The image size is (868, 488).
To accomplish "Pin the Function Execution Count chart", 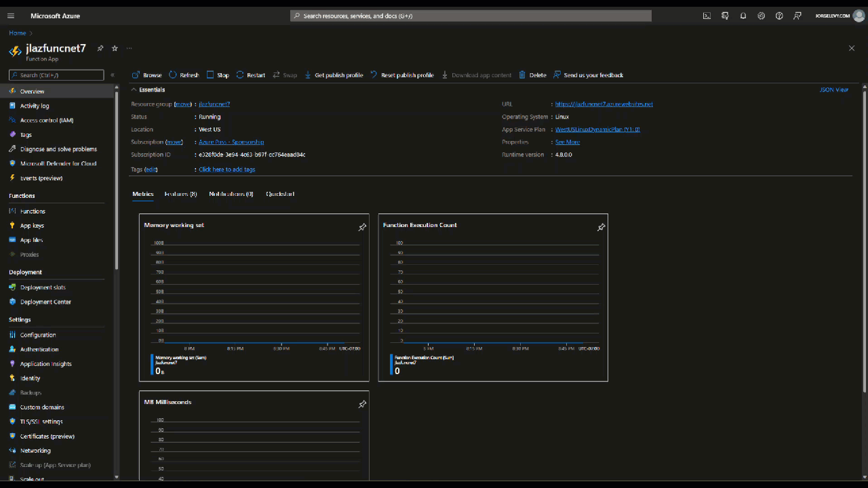I will 601,228.
